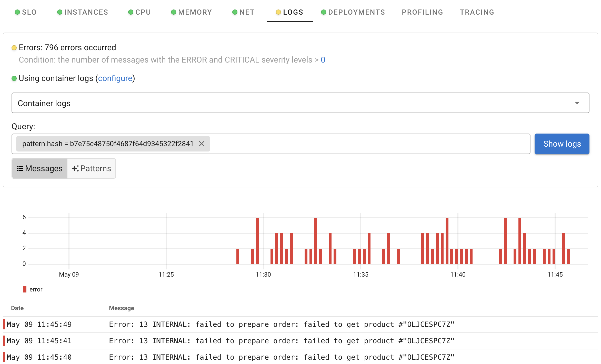This screenshot has height=364, width=601.
Task: Click the Patterns sparkle icon
Action: point(75,168)
